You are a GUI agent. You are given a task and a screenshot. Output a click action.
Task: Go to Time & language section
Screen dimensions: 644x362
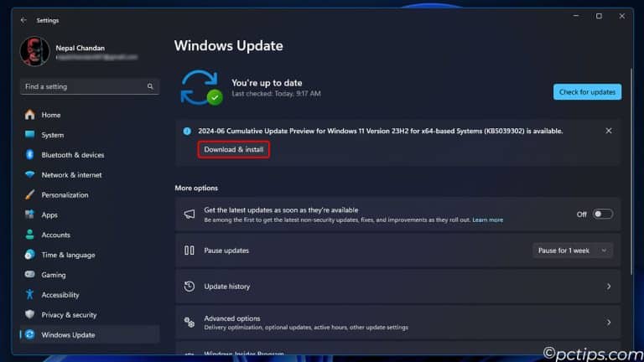[x=68, y=255]
